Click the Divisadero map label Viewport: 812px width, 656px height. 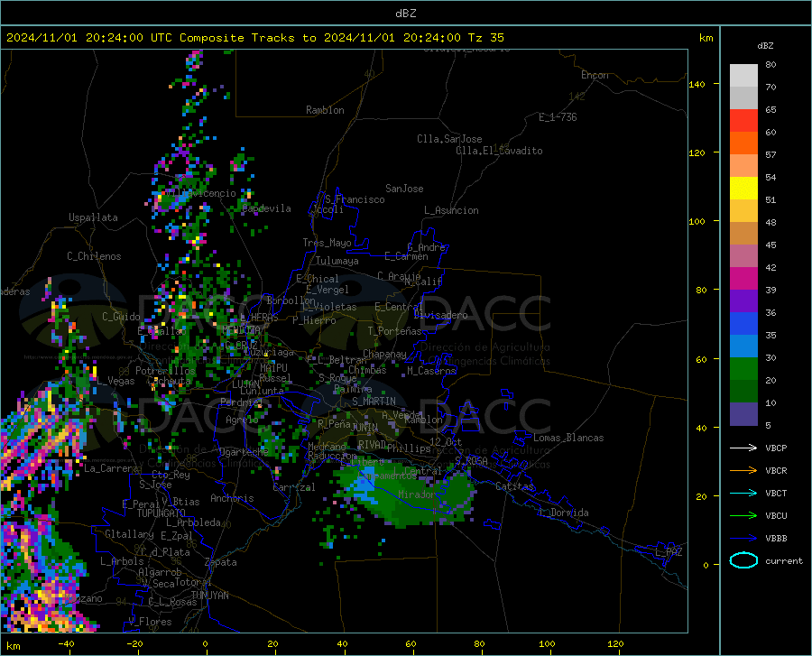pyautogui.click(x=440, y=315)
